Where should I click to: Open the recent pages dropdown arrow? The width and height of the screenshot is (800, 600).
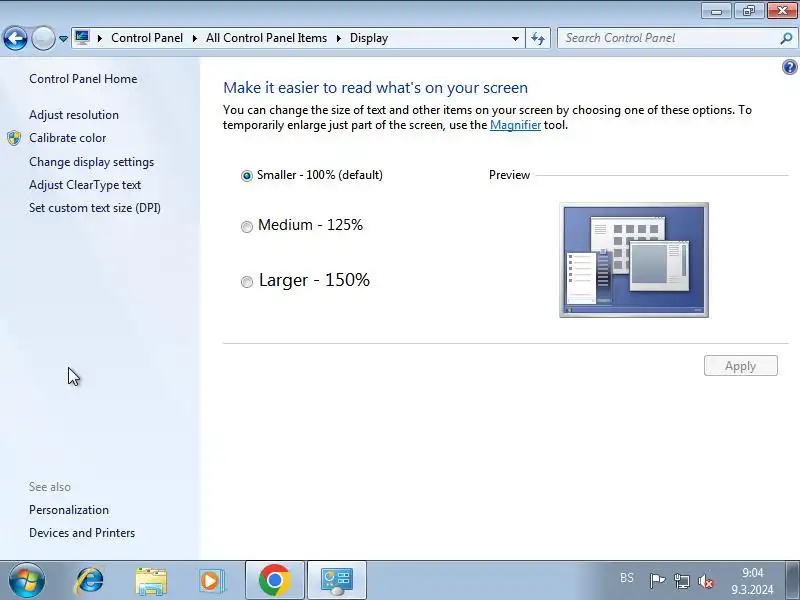click(x=63, y=39)
